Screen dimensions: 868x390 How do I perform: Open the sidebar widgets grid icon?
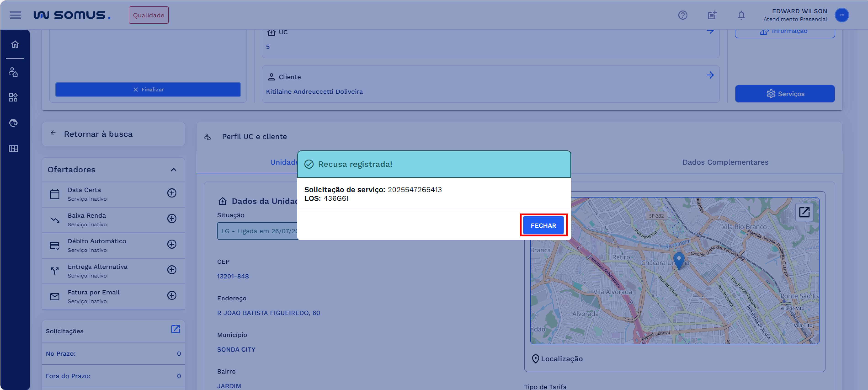(x=13, y=97)
